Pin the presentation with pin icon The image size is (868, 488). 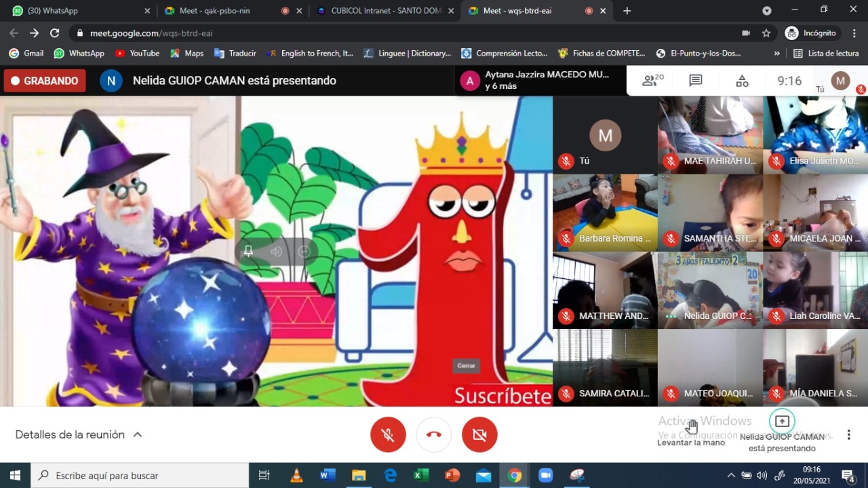tap(248, 252)
